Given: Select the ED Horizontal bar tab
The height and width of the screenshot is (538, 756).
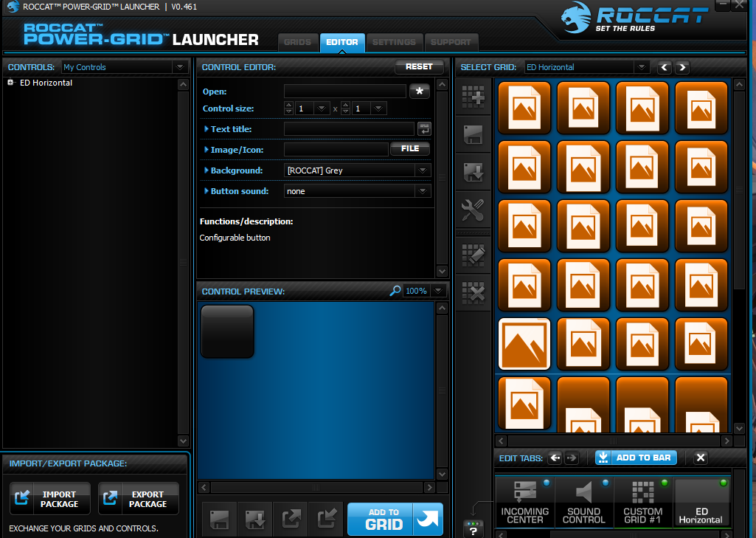Looking at the screenshot, I should (701, 503).
